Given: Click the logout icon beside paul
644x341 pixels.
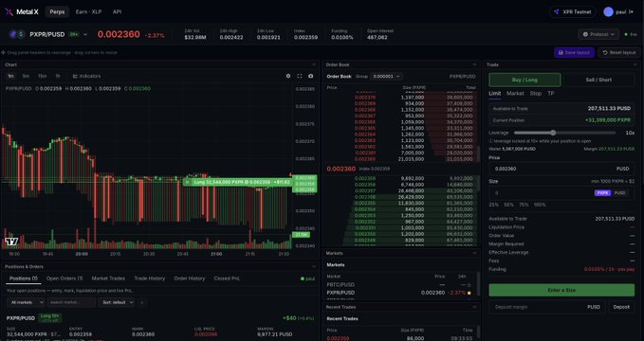Looking at the screenshot, I should [632, 12].
